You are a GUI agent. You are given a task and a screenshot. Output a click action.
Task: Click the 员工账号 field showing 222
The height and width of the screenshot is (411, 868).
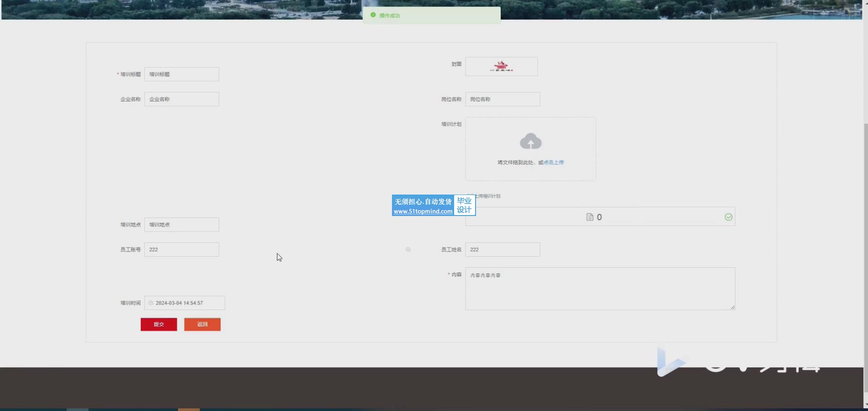[181, 249]
